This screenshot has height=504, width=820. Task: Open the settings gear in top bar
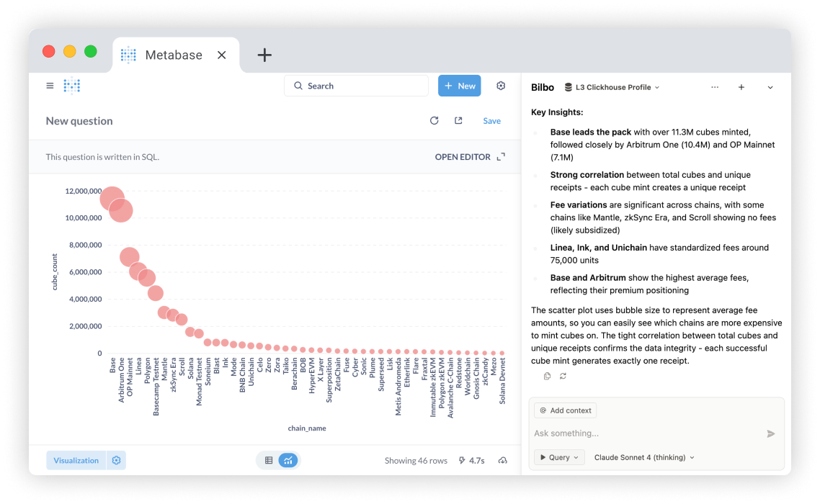[x=501, y=86]
